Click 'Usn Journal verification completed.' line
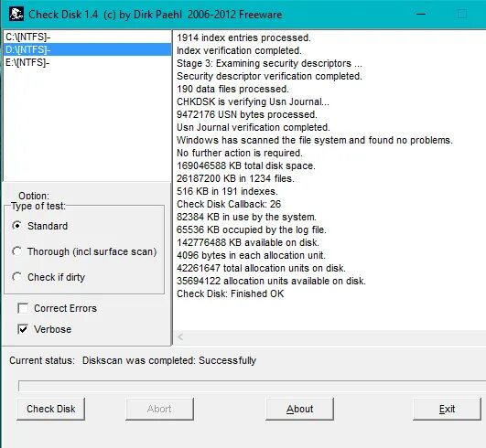Screen dimensions: 486x448 click(254, 127)
